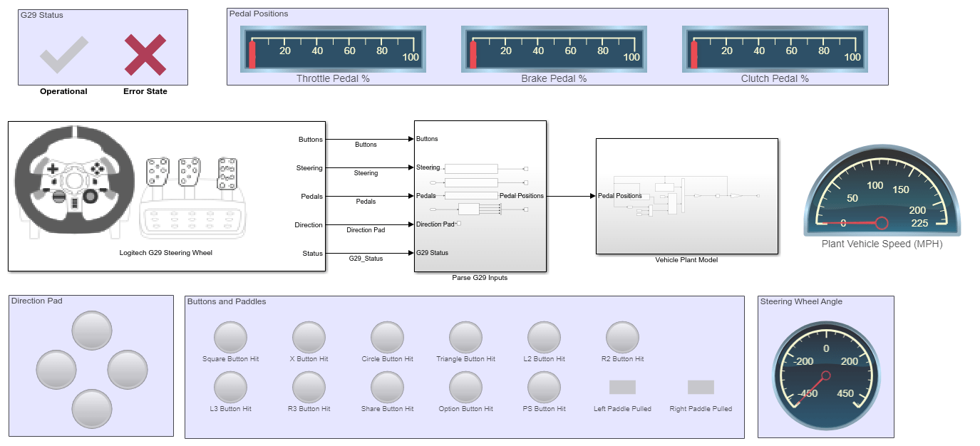This screenshot has width=980, height=446.
Task: Toggle the Triangle Button Hit lamp
Action: 465,338
